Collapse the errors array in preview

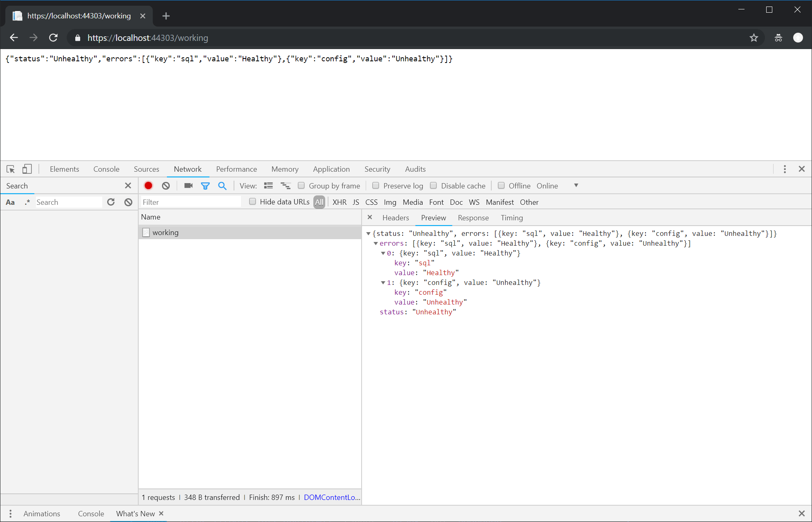click(376, 243)
